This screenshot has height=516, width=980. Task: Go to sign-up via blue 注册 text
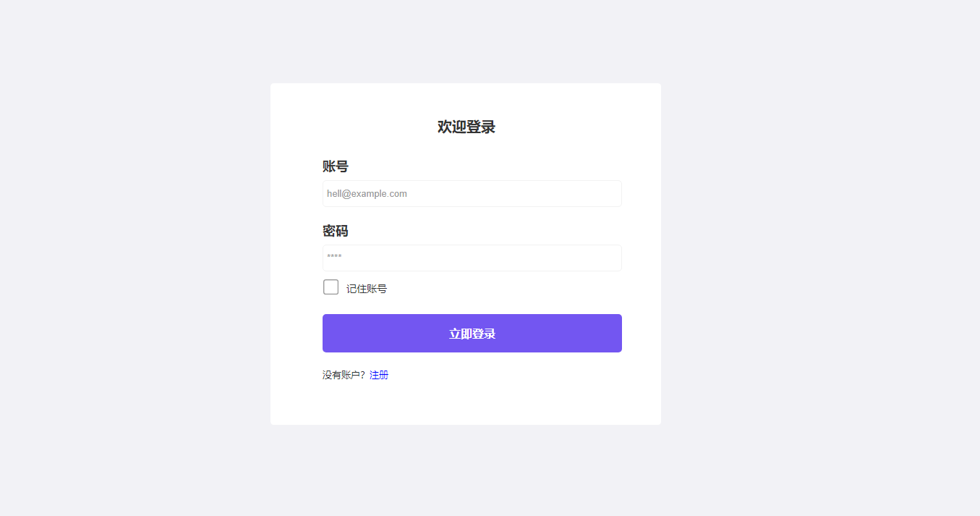[x=379, y=375]
